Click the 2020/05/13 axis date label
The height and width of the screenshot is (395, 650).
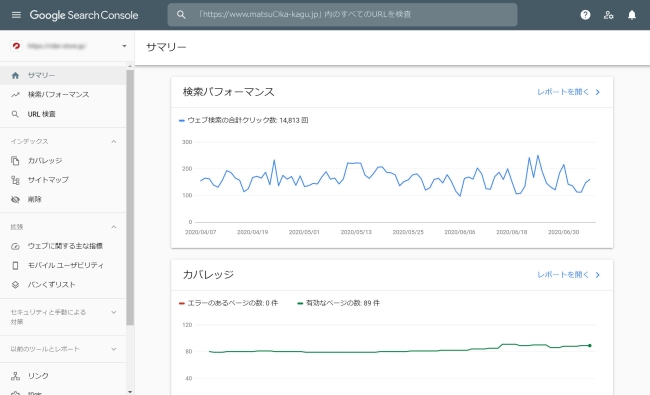[356, 232]
